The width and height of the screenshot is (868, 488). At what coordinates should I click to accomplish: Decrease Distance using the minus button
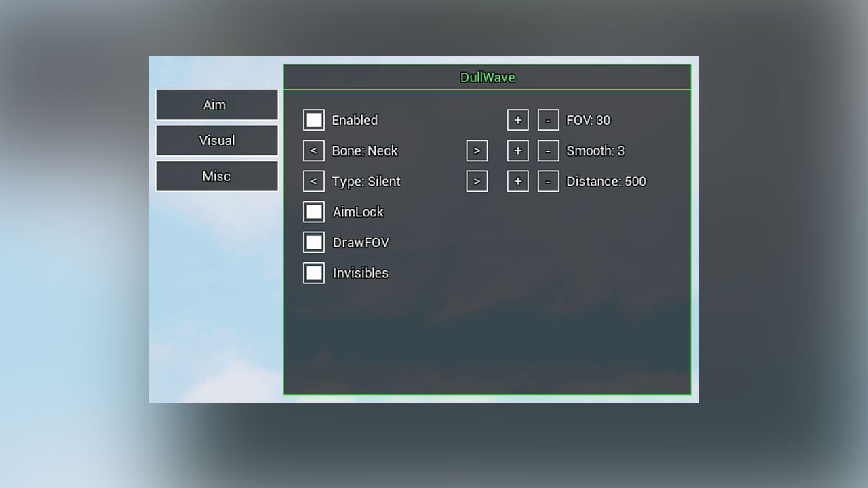pos(548,181)
